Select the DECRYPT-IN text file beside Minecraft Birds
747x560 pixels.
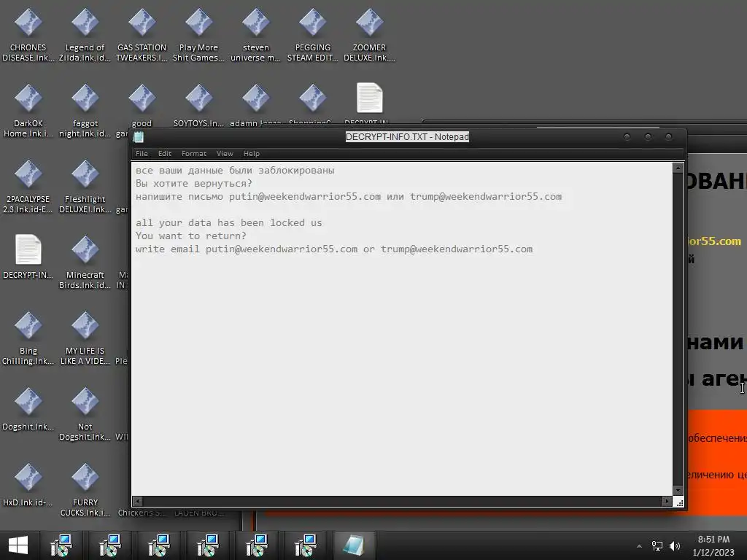point(28,257)
